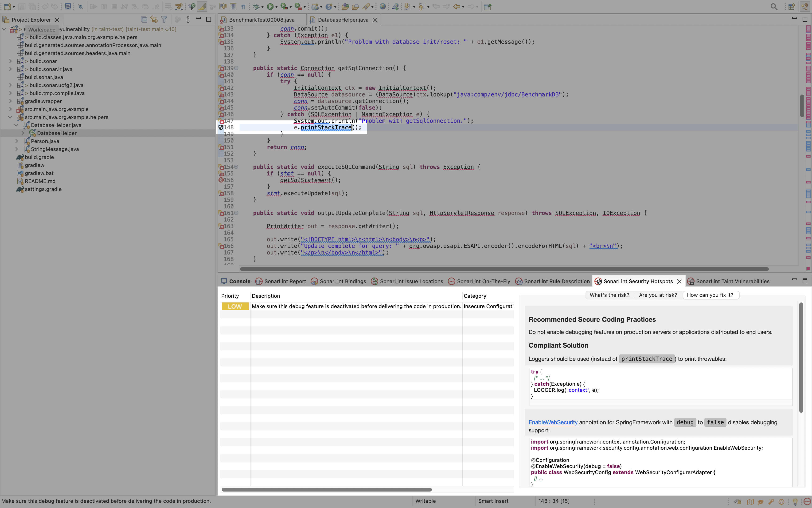Click the Debug bug icon

256,7
